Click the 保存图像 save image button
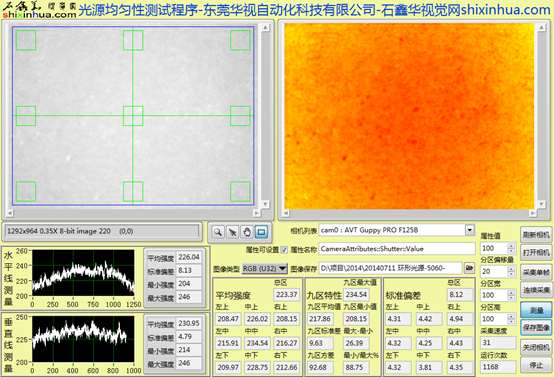Screen dimensions: 554x377 click(x=536, y=328)
